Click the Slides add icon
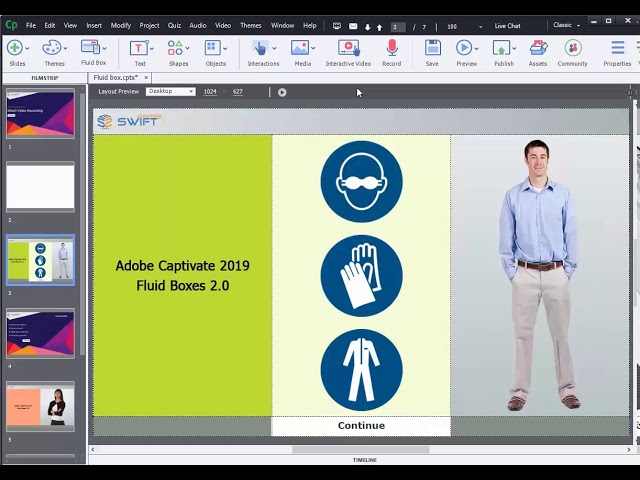 [x=15, y=48]
